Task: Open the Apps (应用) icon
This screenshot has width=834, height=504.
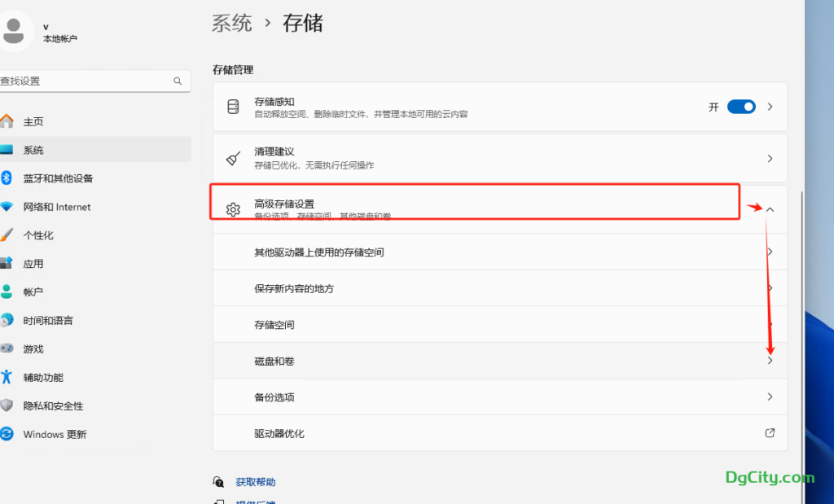Action: click(x=7, y=264)
